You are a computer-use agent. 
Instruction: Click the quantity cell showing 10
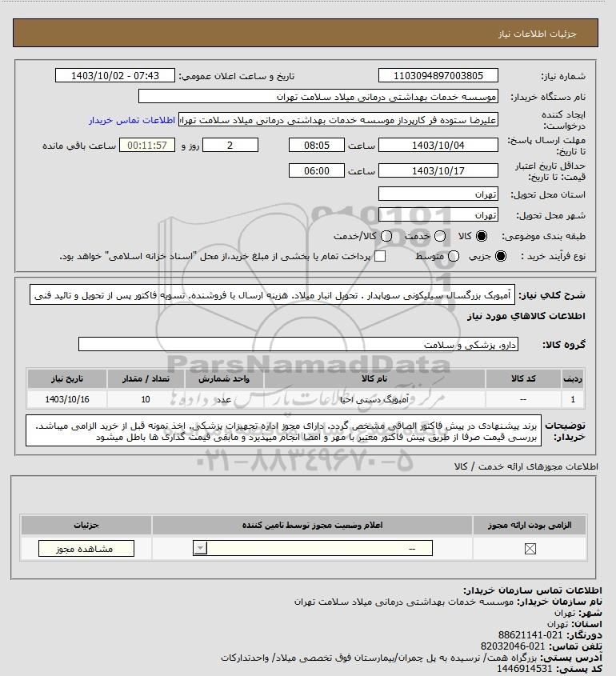tap(146, 400)
